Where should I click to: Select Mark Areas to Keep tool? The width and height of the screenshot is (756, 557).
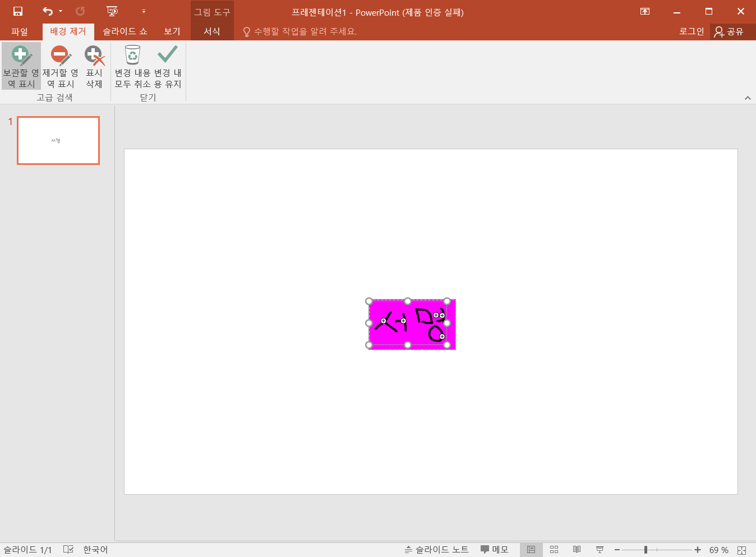(21, 66)
